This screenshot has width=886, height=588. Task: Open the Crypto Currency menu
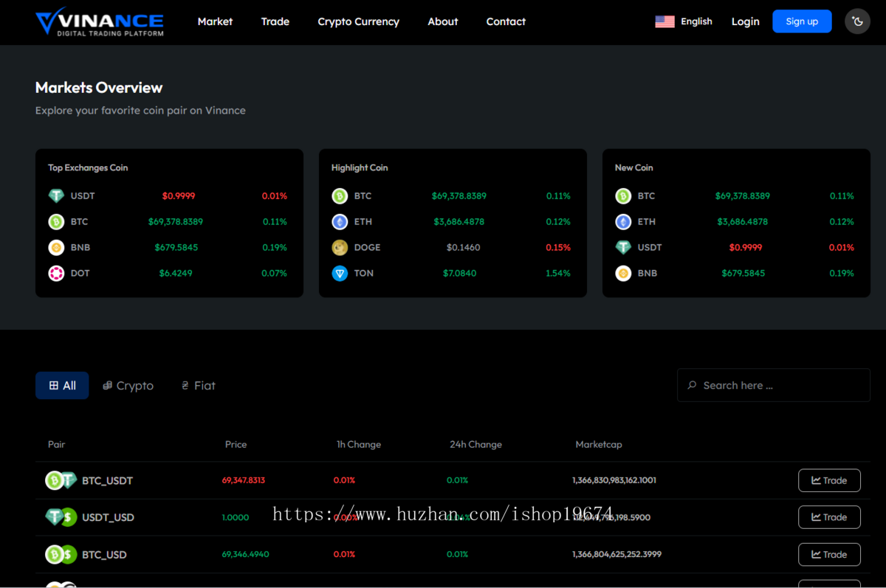(x=359, y=21)
